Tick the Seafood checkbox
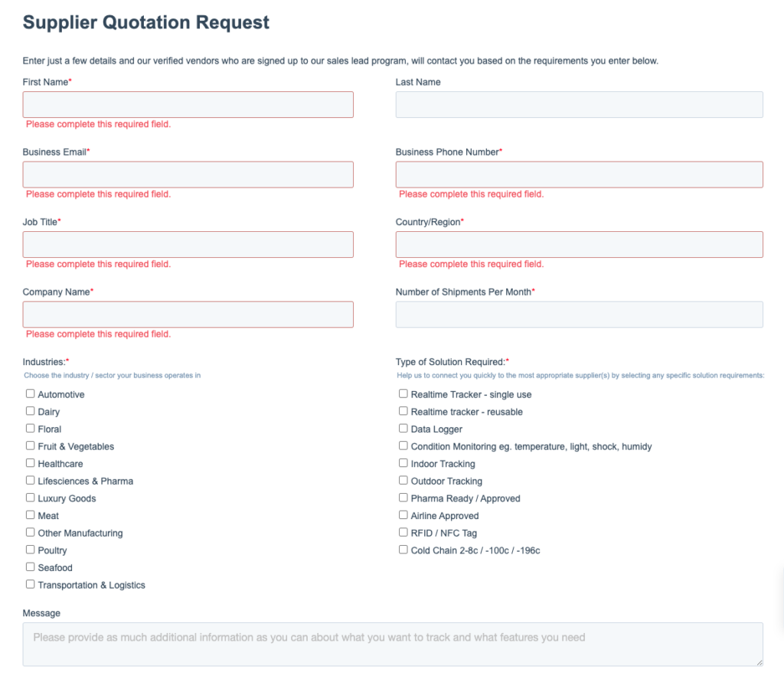 31,566
